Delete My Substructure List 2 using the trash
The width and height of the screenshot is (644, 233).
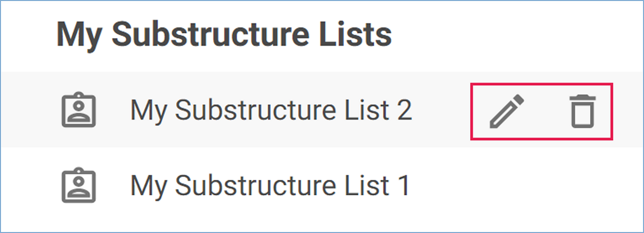[x=583, y=110]
